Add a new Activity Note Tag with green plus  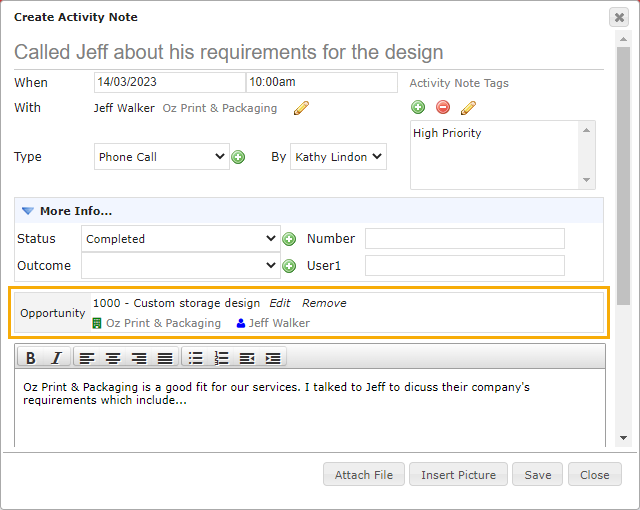[418, 107]
